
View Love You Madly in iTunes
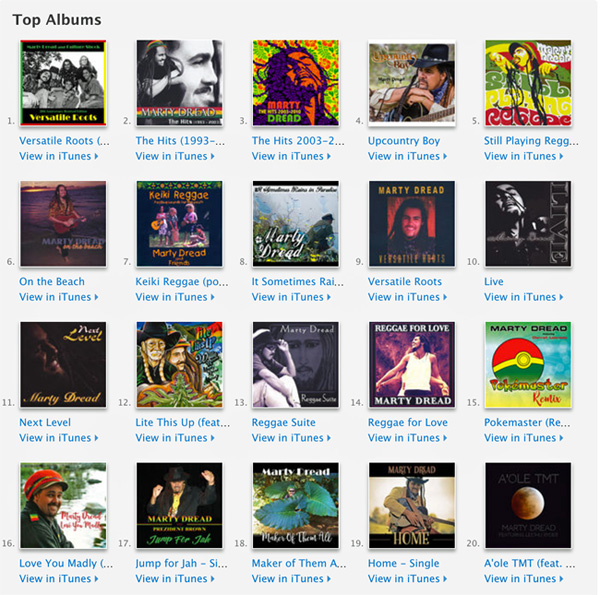tap(59, 579)
